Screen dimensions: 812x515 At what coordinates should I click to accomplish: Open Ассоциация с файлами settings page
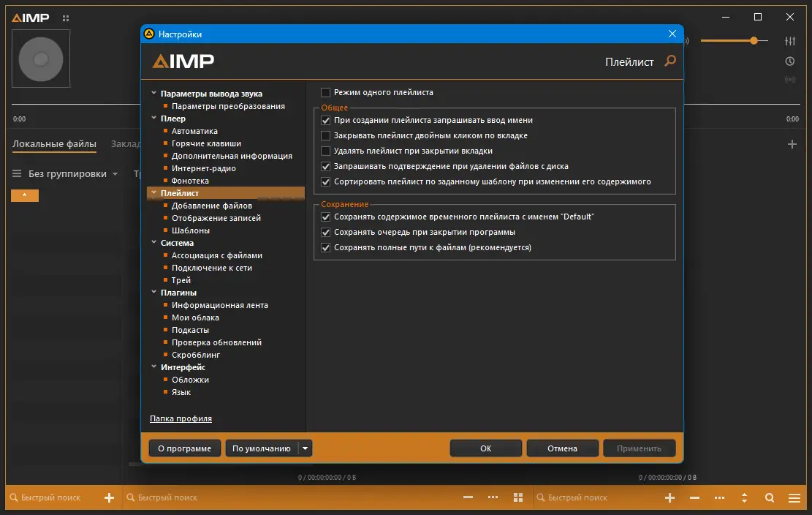coord(216,255)
